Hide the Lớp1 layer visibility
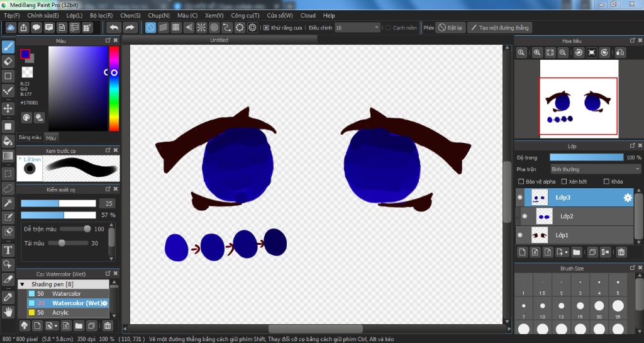Image resolution: width=644 pixels, height=343 pixels. point(520,235)
